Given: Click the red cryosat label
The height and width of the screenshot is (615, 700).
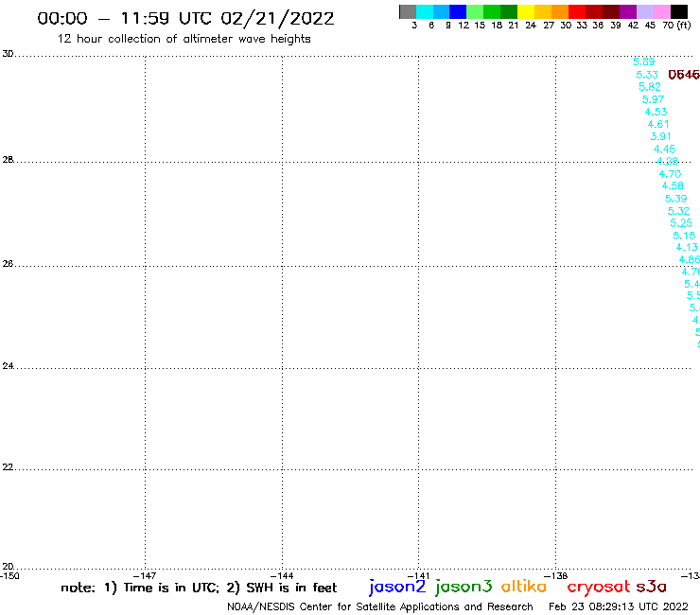Looking at the screenshot, I should click(598, 587).
